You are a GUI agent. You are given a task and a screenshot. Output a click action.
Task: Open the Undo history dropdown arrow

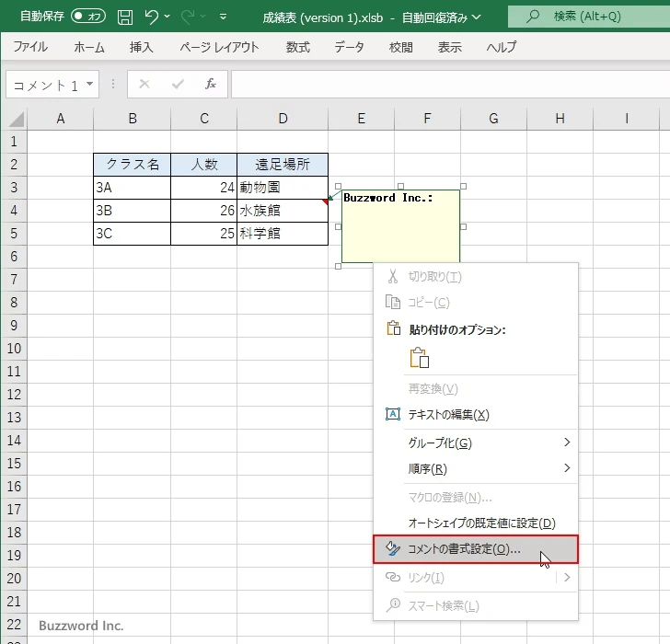click(167, 17)
